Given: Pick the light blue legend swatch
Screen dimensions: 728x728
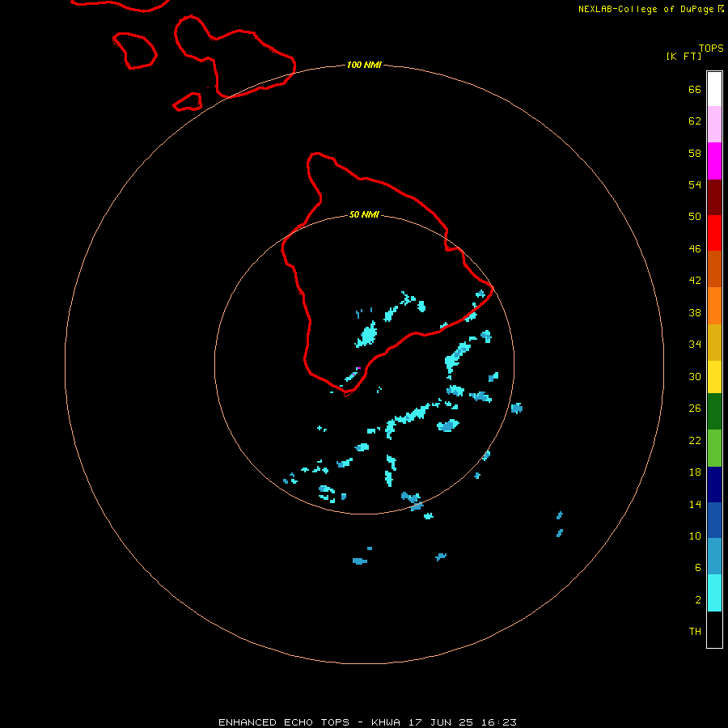Looking at the screenshot, I should click(714, 557).
